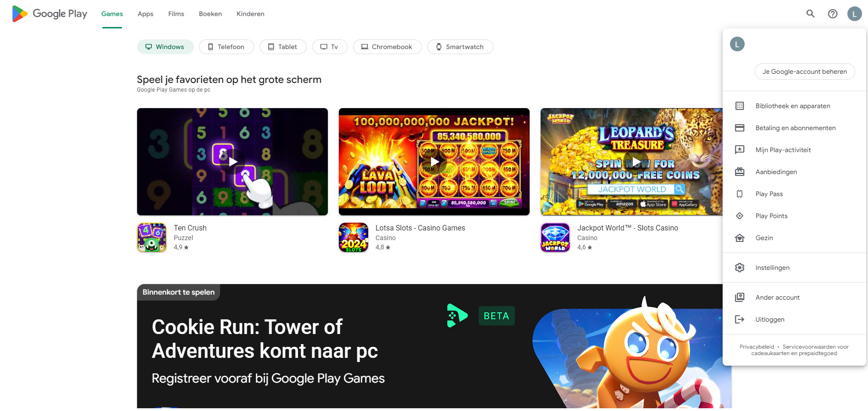Image resolution: width=868 pixels, height=411 pixels.
Task: Switch to the Kinderen tab
Action: (250, 14)
